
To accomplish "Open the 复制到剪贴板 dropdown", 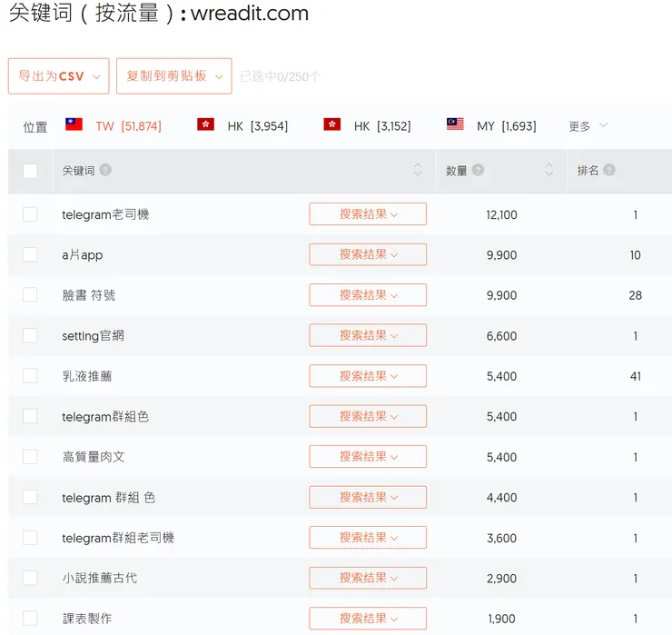I will (x=174, y=76).
